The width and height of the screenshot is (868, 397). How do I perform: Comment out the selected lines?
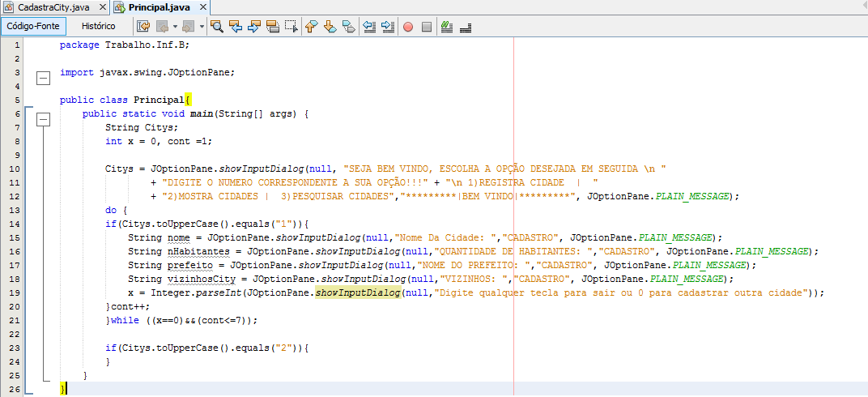447,26
